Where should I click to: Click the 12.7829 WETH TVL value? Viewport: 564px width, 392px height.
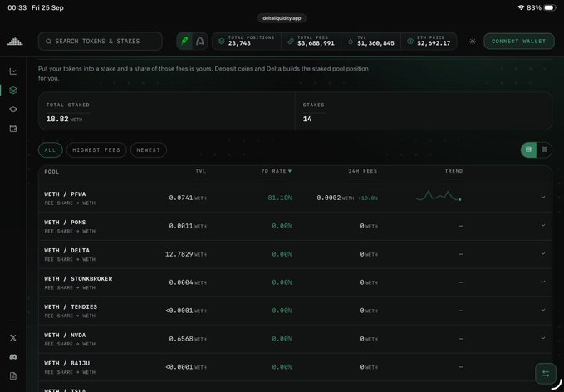tap(185, 254)
